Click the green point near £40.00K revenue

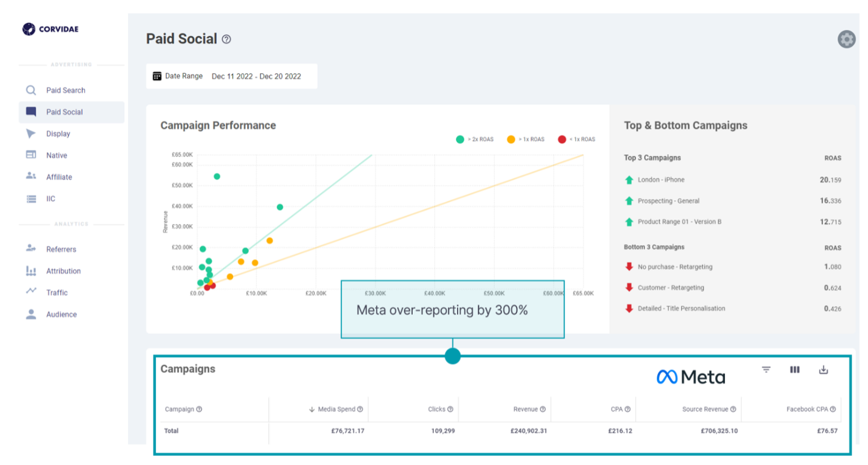[280, 207]
